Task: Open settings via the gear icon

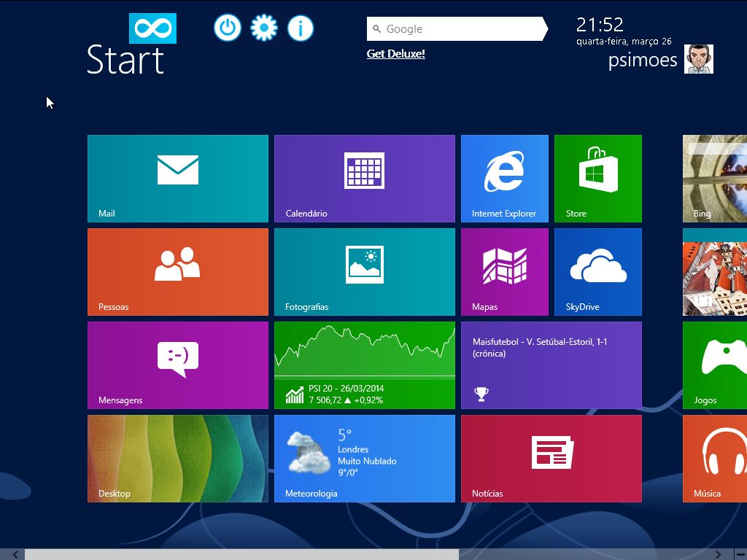Action: (x=264, y=28)
